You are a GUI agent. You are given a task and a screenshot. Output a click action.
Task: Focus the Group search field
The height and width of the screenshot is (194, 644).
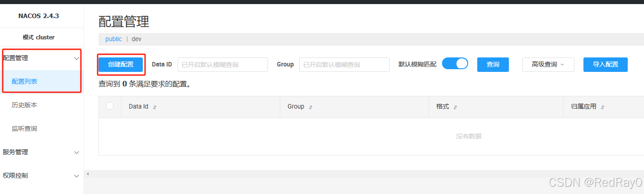coord(344,65)
